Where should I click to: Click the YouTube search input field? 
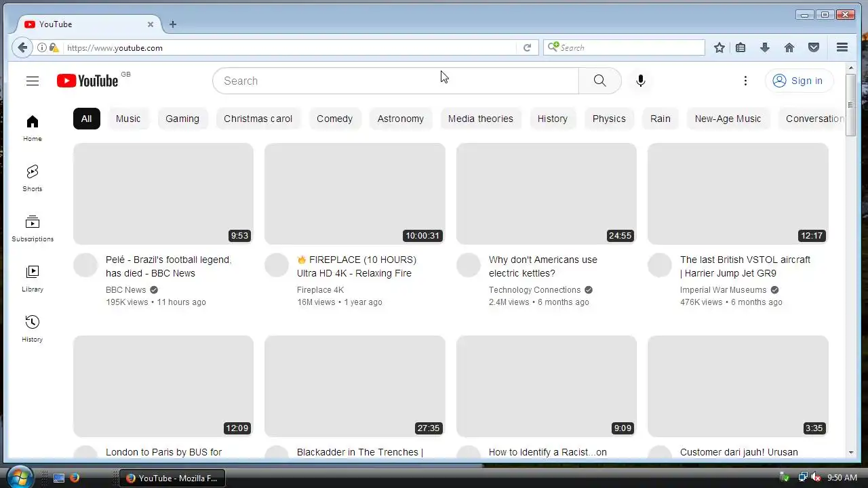coord(396,81)
